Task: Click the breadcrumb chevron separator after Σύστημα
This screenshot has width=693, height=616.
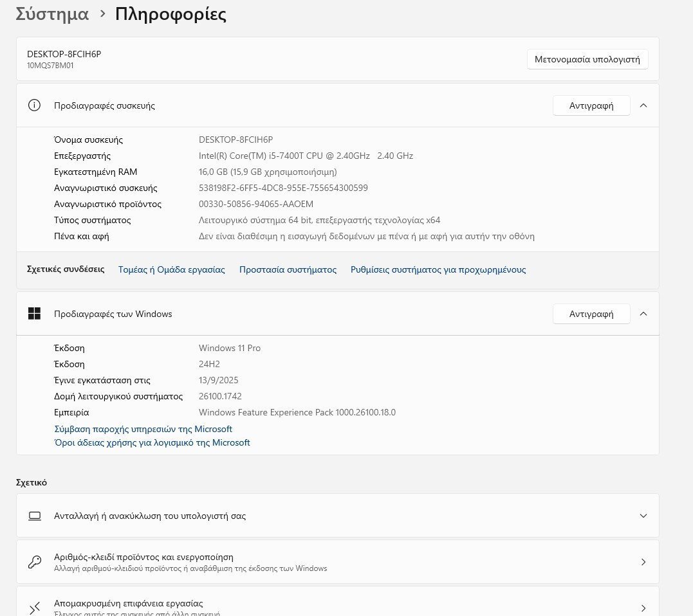Action: [x=102, y=14]
